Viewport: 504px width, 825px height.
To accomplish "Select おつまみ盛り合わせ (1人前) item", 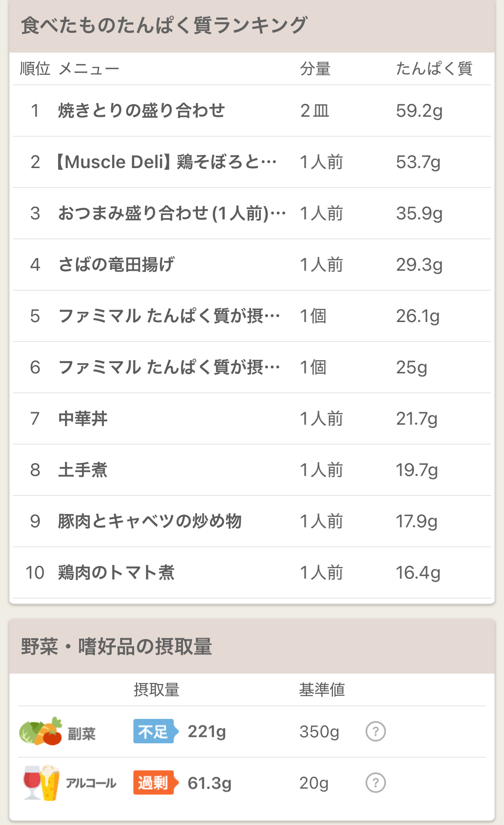I will coord(252,213).
